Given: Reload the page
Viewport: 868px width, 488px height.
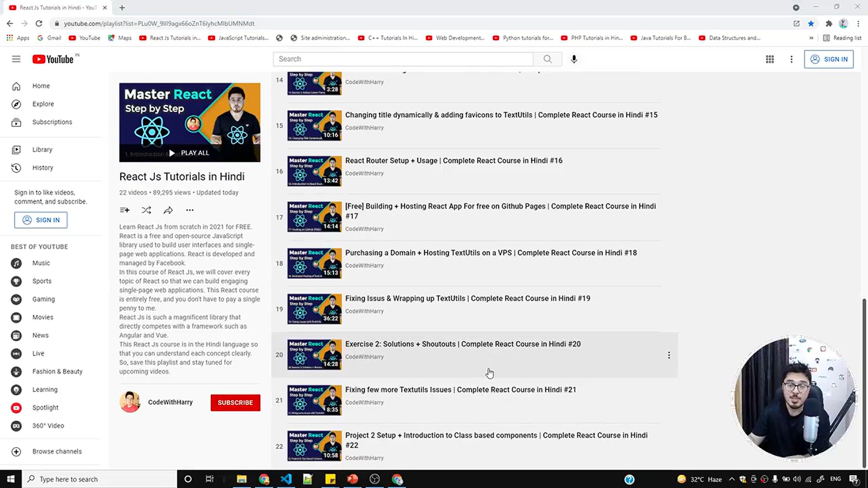Looking at the screenshot, I should tap(39, 23).
